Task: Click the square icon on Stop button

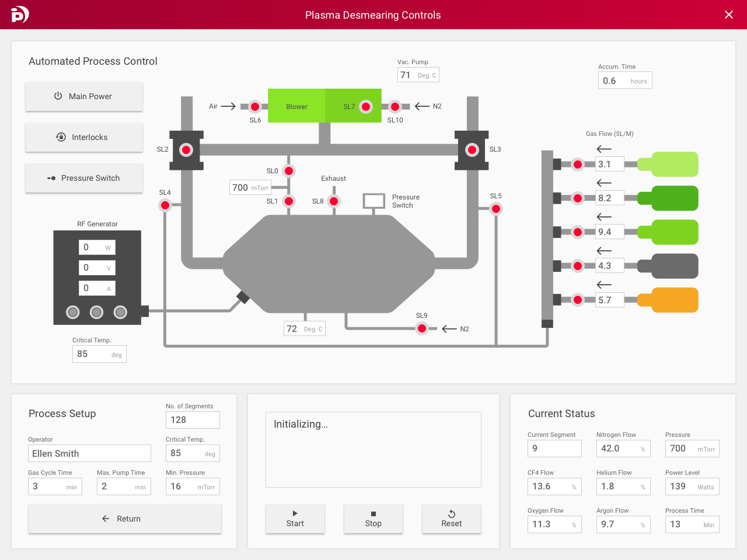Action: [373, 514]
